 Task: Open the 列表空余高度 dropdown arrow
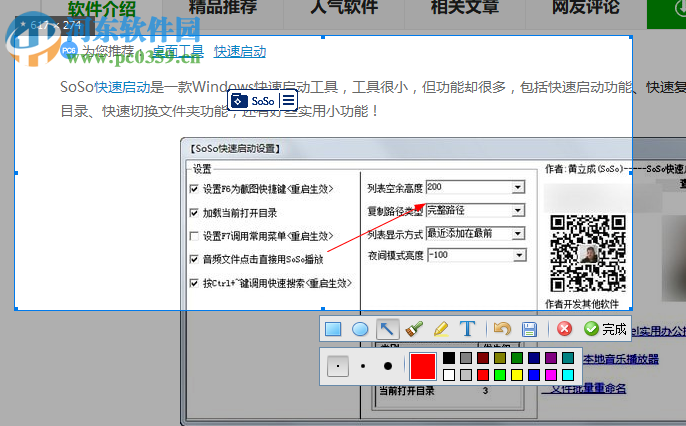click(x=518, y=187)
